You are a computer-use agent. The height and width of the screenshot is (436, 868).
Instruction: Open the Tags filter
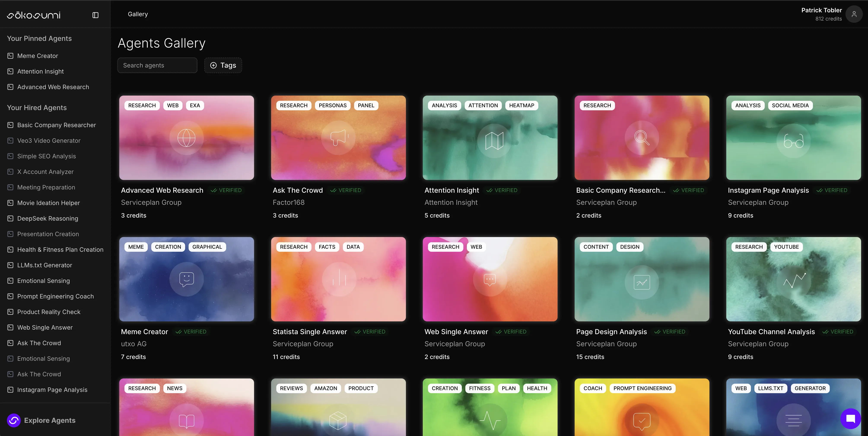click(x=223, y=65)
